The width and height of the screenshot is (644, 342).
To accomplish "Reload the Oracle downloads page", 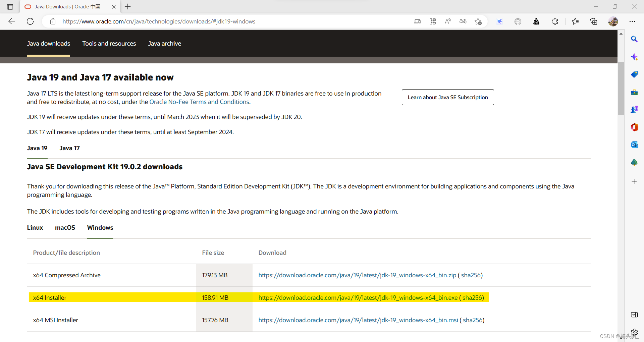I will 30,21.
